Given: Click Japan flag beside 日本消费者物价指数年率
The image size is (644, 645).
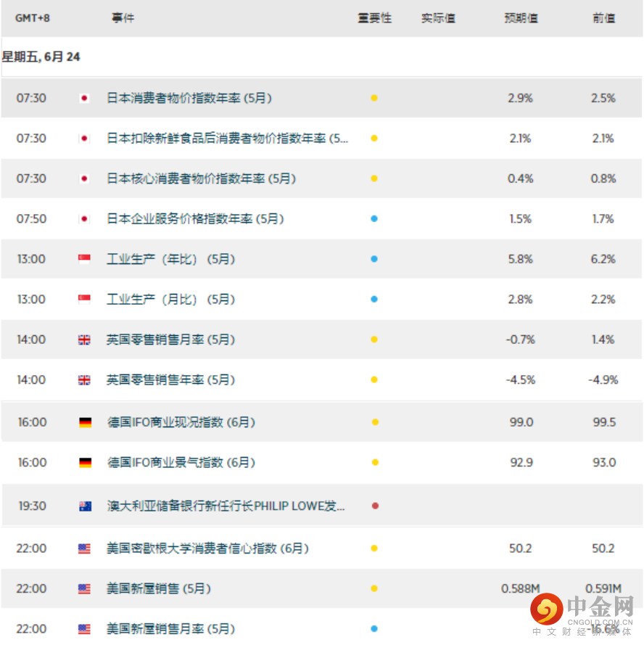Looking at the screenshot, I should 84,99.
